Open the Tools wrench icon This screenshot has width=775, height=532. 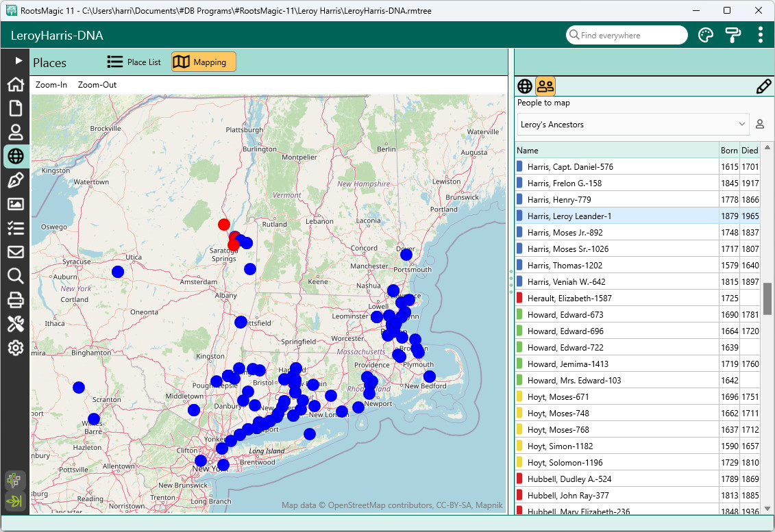(x=15, y=324)
